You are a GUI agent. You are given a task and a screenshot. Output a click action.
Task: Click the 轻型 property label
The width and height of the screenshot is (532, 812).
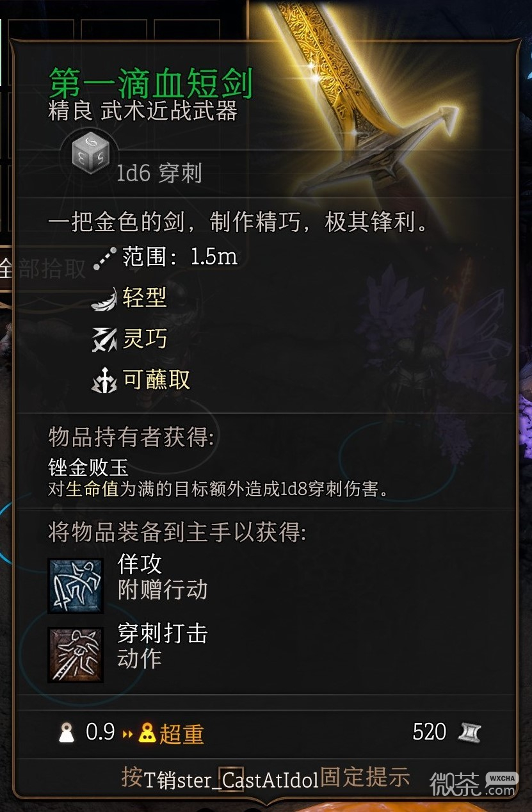point(145,298)
